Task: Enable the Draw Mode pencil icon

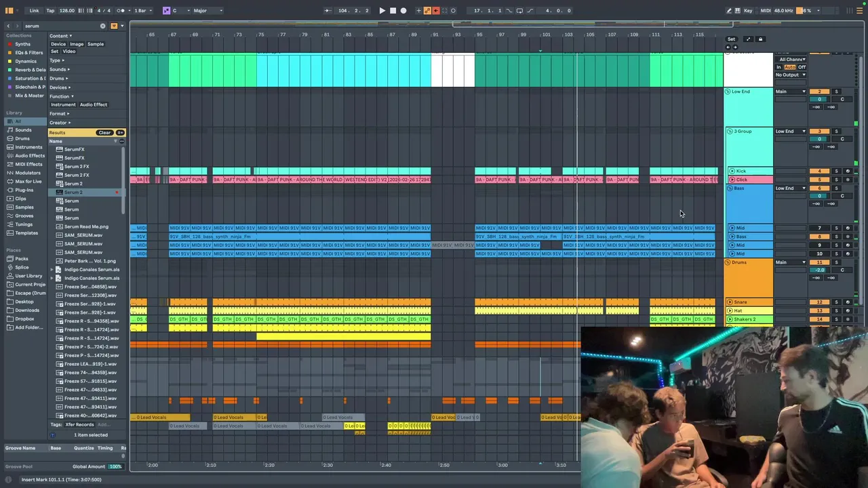Action: click(729, 10)
